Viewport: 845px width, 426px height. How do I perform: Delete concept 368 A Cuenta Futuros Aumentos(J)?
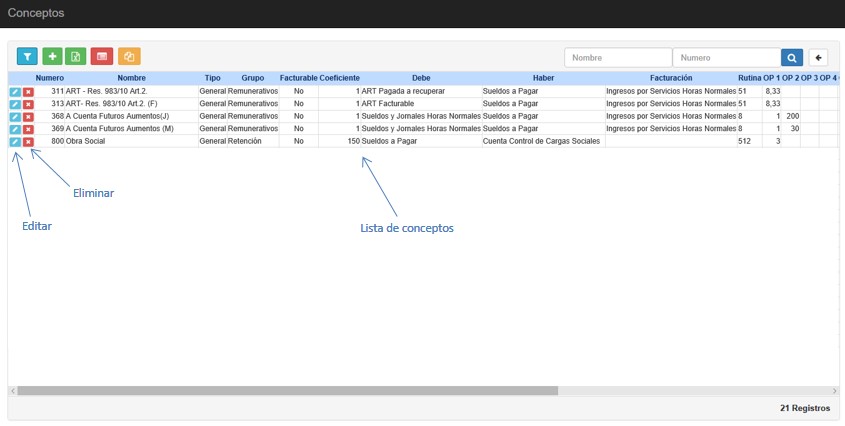(x=28, y=117)
